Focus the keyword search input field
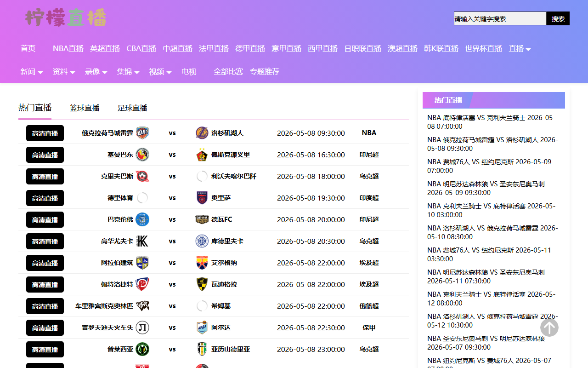This screenshot has height=368, width=588. click(x=500, y=18)
